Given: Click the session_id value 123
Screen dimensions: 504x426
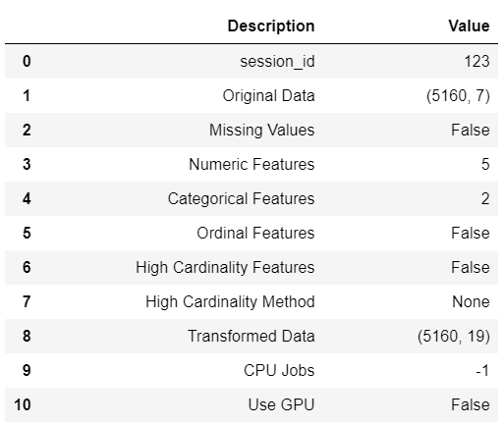Looking at the screenshot, I should (x=476, y=61).
